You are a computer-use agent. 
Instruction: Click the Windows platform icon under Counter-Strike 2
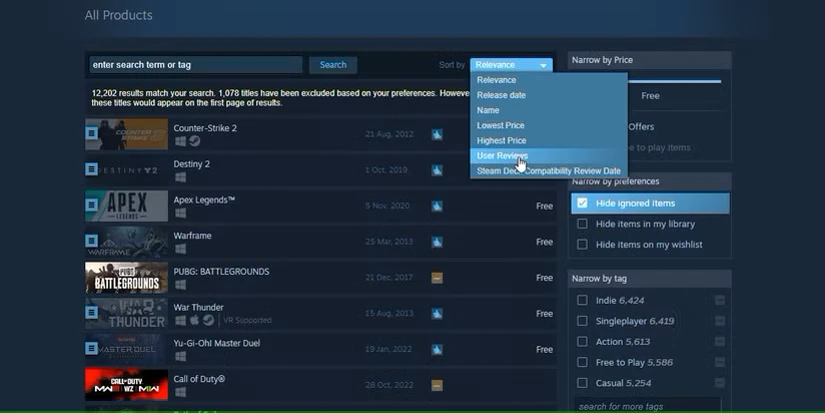[x=180, y=142]
